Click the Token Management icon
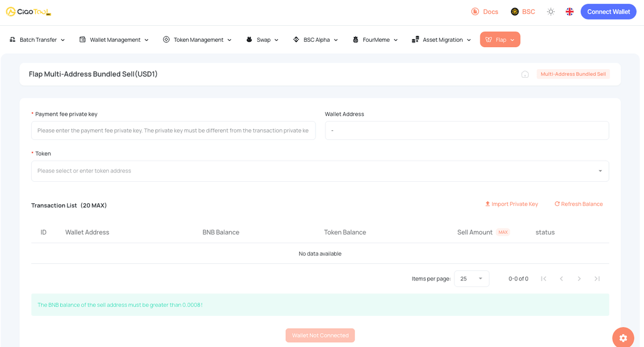644x347 pixels. 166,40
